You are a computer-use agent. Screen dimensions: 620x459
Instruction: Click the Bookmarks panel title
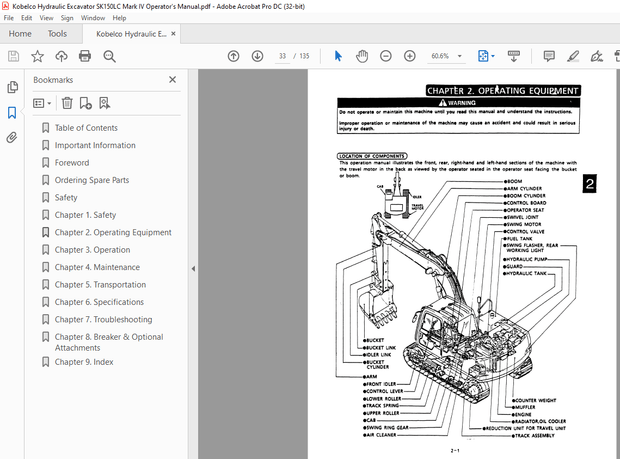[x=53, y=80]
